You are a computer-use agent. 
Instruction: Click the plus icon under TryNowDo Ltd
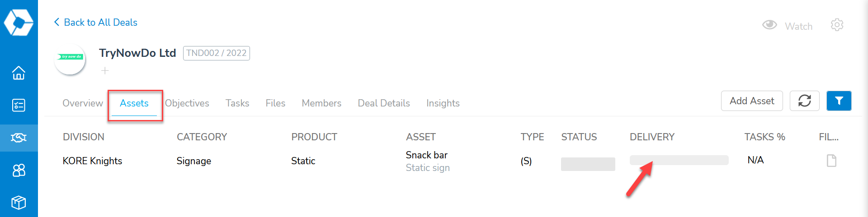(105, 70)
